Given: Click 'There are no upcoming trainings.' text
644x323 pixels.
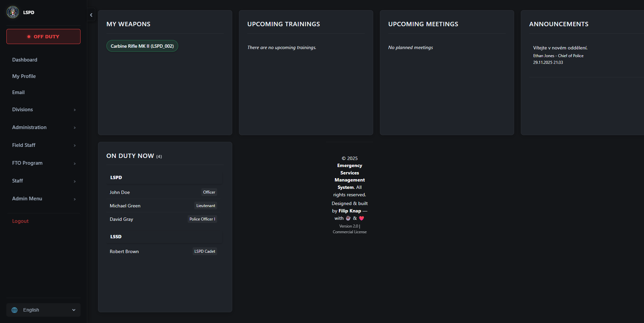Looking at the screenshot, I should [282, 47].
